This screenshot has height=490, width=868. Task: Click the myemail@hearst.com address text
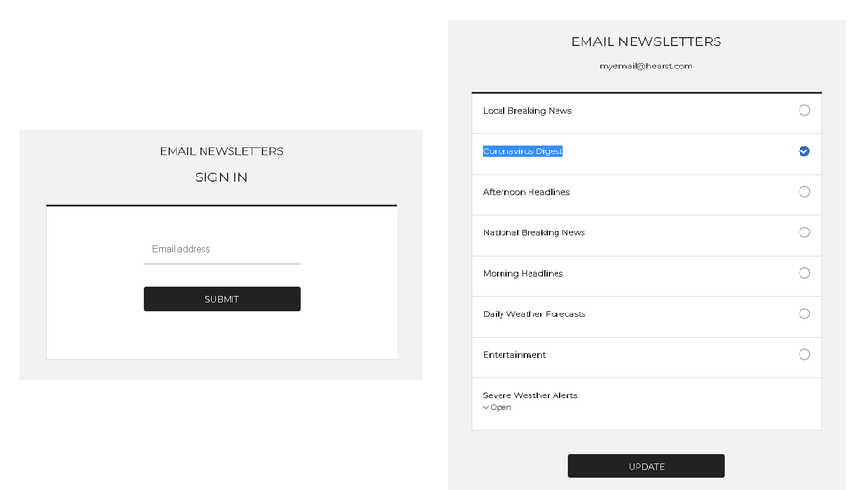(x=645, y=66)
